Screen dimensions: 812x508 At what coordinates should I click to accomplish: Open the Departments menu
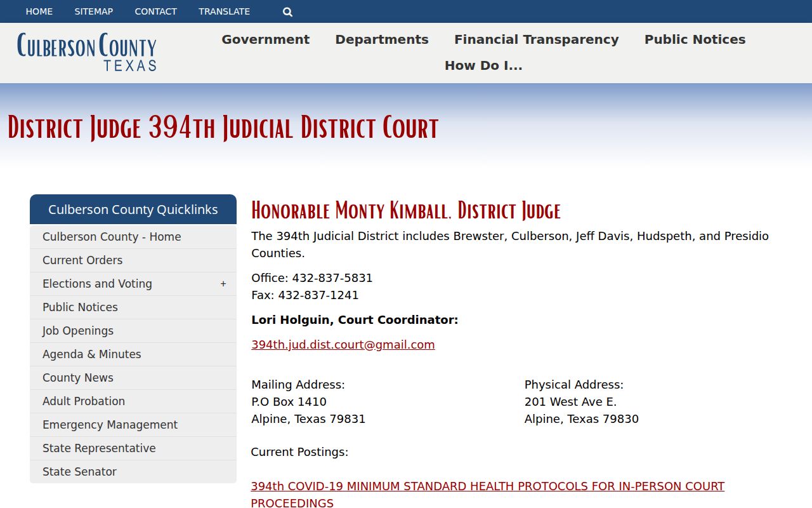coord(382,39)
